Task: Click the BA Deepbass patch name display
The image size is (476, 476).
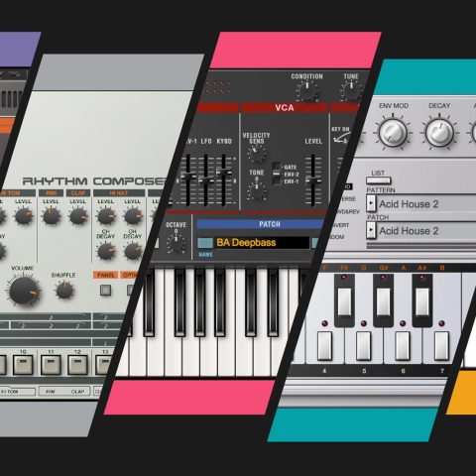Action: click(262, 243)
